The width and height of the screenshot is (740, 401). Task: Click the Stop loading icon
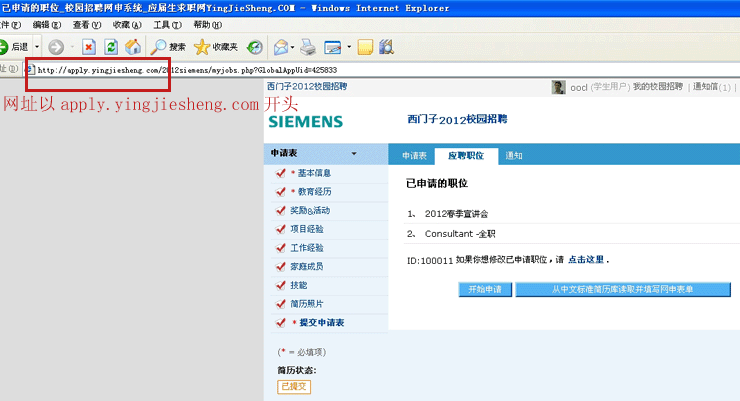point(89,47)
